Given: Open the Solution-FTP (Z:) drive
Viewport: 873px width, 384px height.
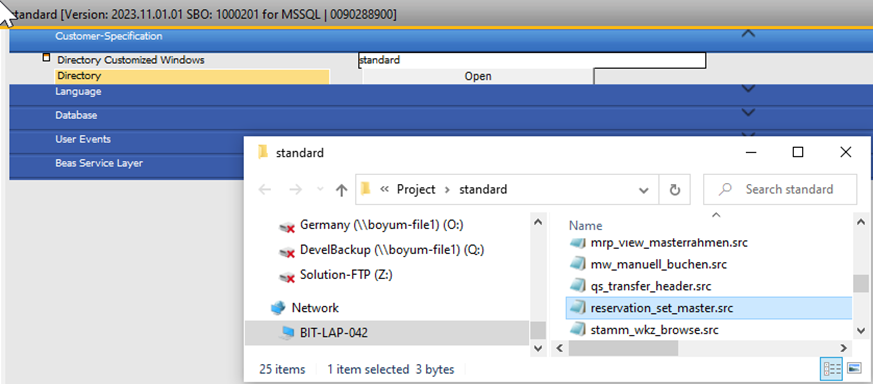Looking at the screenshot, I should [336, 274].
